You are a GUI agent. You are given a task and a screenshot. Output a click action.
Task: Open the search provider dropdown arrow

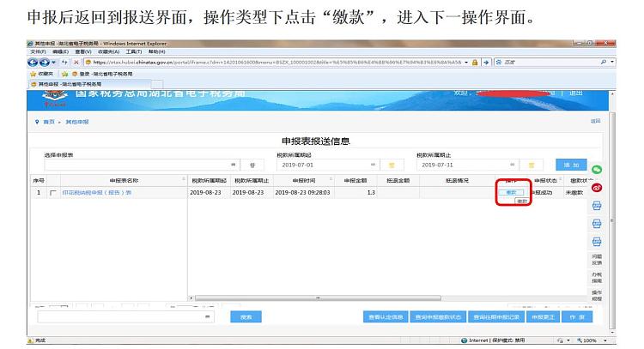[x=612, y=63]
